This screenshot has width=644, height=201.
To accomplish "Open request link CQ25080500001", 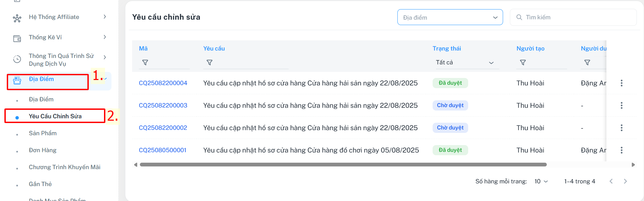I will tap(163, 150).
